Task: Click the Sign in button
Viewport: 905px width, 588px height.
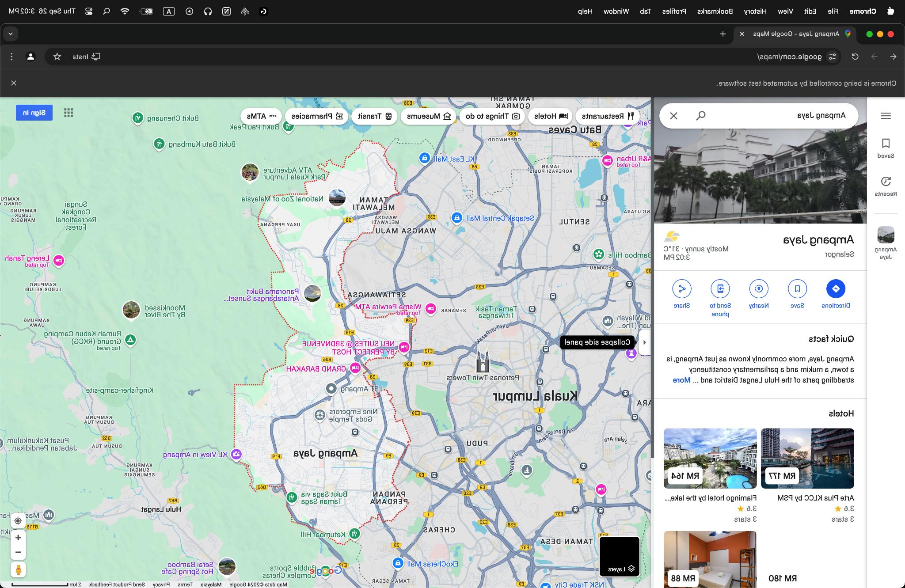Action: pos(34,113)
